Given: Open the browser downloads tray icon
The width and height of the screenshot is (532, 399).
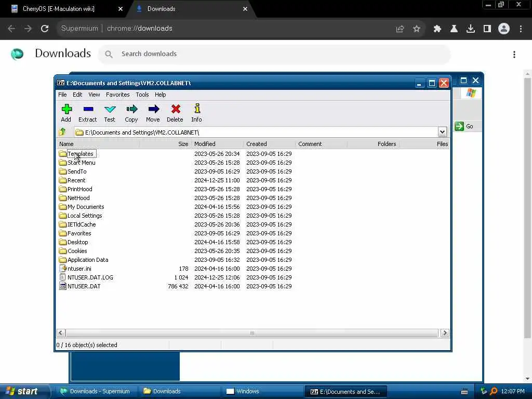Looking at the screenshot, I should click(x=471, y=29).
